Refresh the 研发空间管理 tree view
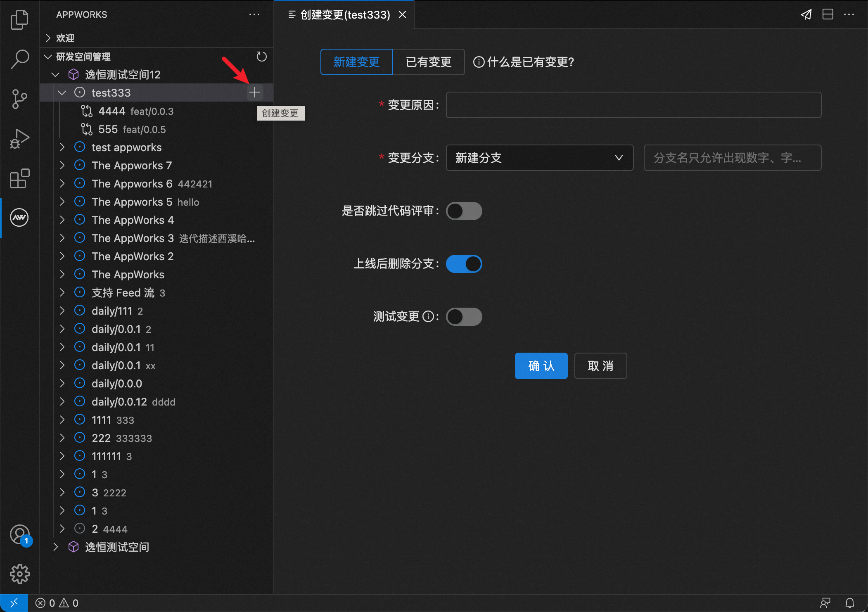The image size is (868, 612). [x=262, y=57]
